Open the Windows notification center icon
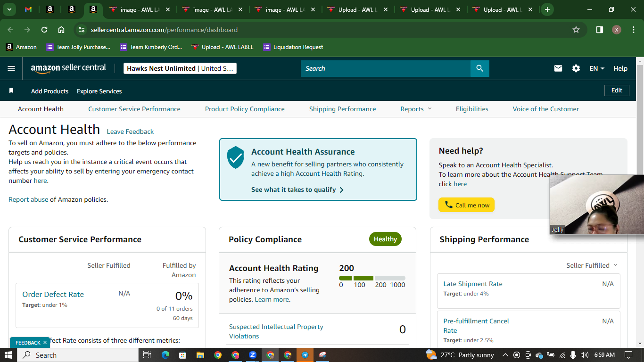644x362 pixels. [x=628, y=355]
